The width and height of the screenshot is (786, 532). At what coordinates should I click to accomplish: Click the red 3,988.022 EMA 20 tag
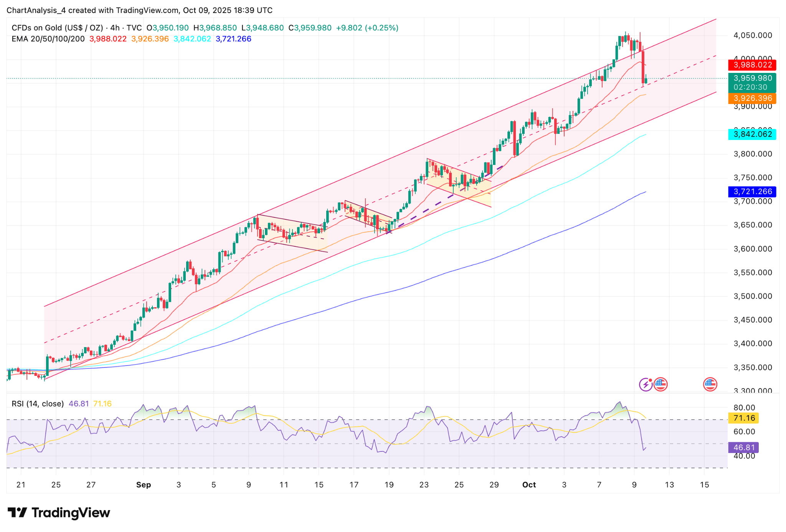point(751,65)
